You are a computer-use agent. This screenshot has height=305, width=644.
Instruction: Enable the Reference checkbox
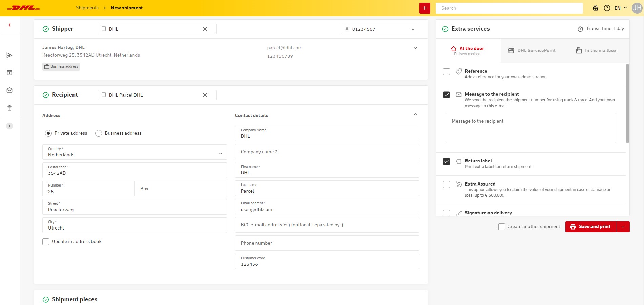(x=446, y=72)
